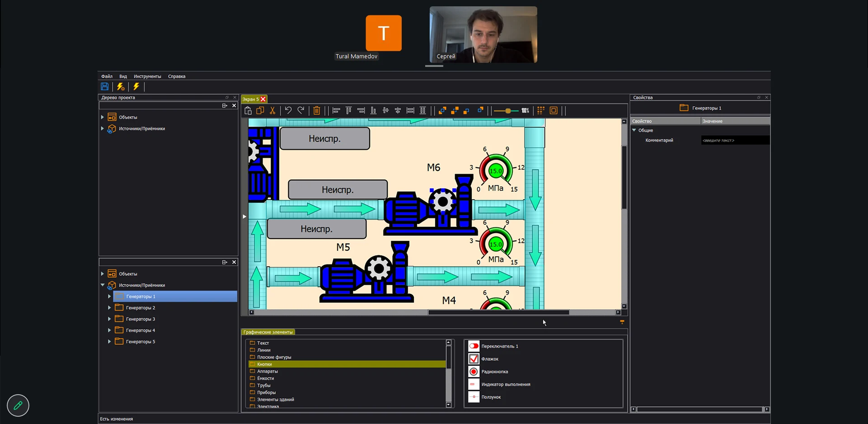Open the Инструменты menu
868x424 pixels.
pos(147,76)
